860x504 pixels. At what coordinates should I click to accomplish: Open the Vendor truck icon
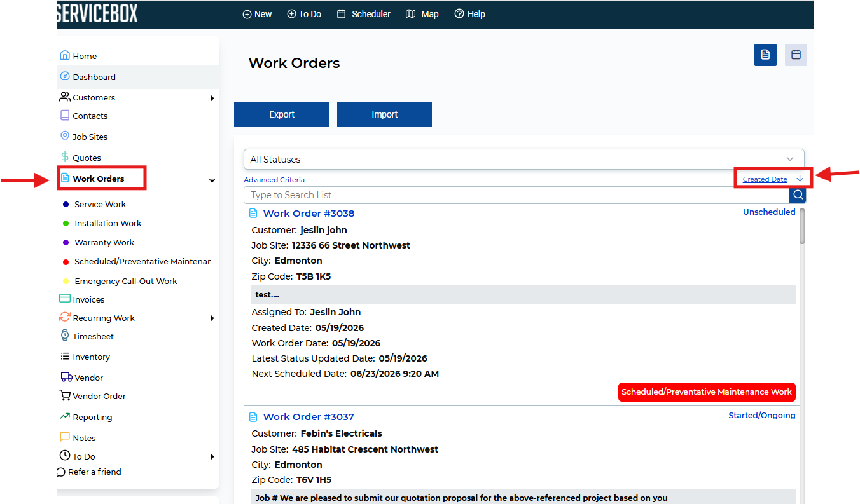tap(66, 377)
